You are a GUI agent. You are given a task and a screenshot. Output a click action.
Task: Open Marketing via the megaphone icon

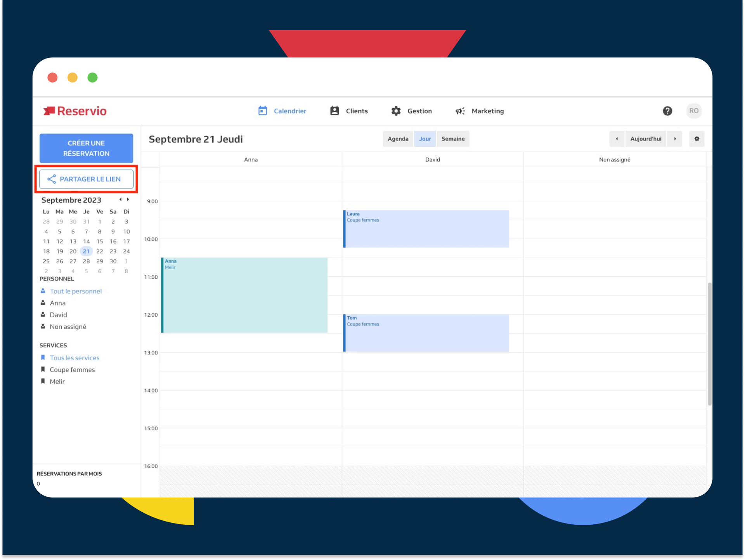pos(460,111)
